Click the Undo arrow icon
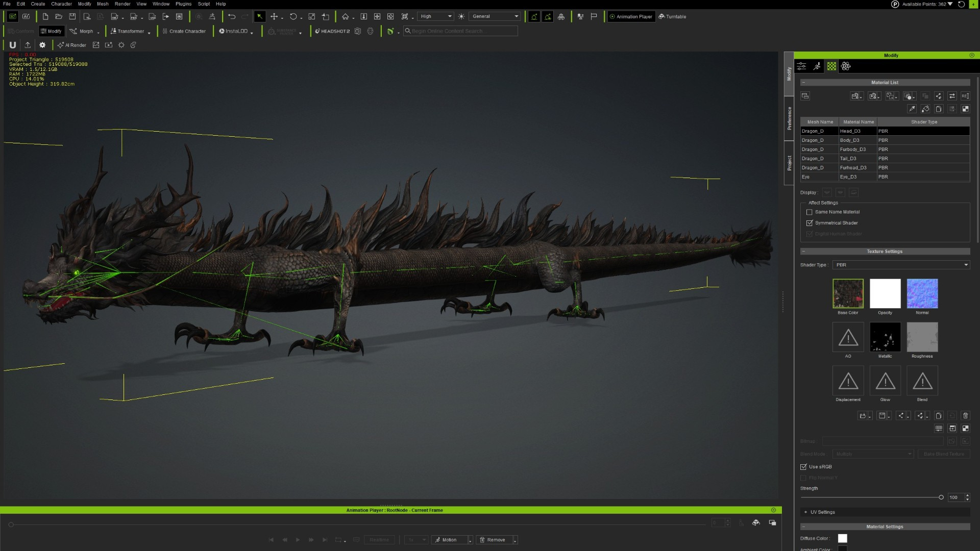This screenshot has width=980, height=551. coord(232,16)
